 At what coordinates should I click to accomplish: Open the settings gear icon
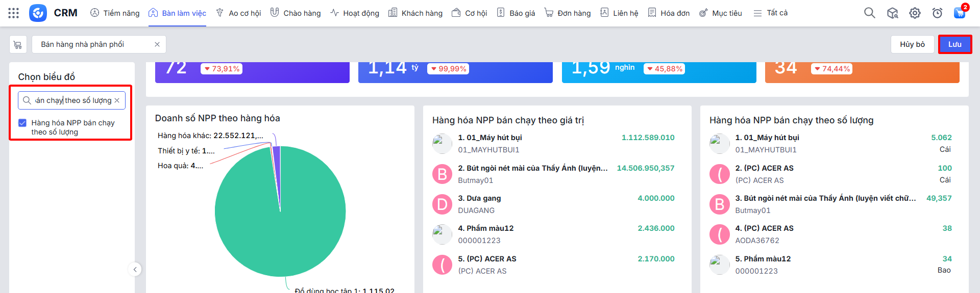[915, 13]
